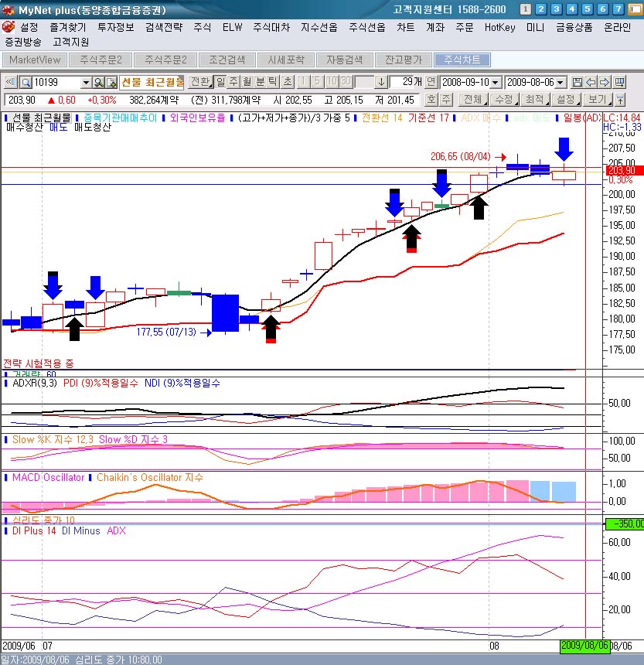Switch to the daily (일) chart period

[221, 82]
